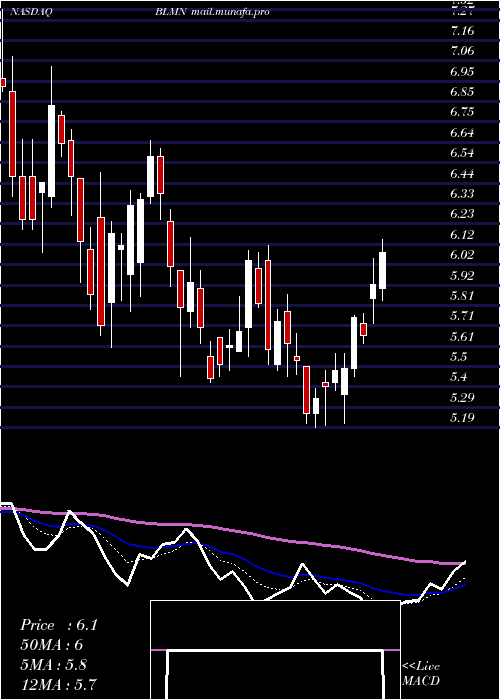Click the 6.33 price axis label
This screenshot has width=500, height=700.
coord(462,193)
